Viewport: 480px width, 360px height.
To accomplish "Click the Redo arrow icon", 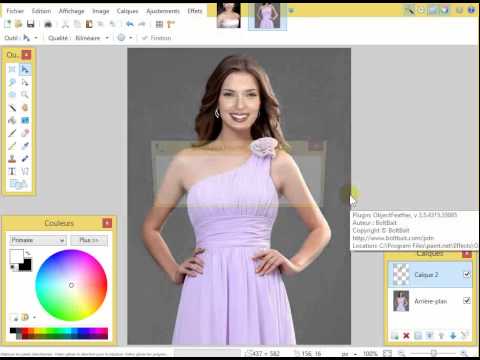I will [x=142, y=24].
